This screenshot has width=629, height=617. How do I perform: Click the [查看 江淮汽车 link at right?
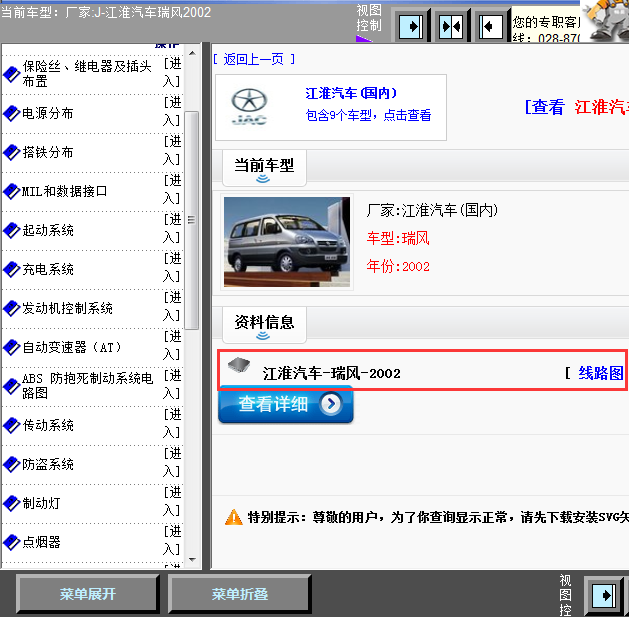577,107
